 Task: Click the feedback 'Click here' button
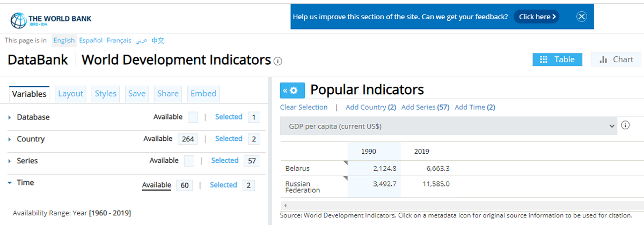point(537,17)
